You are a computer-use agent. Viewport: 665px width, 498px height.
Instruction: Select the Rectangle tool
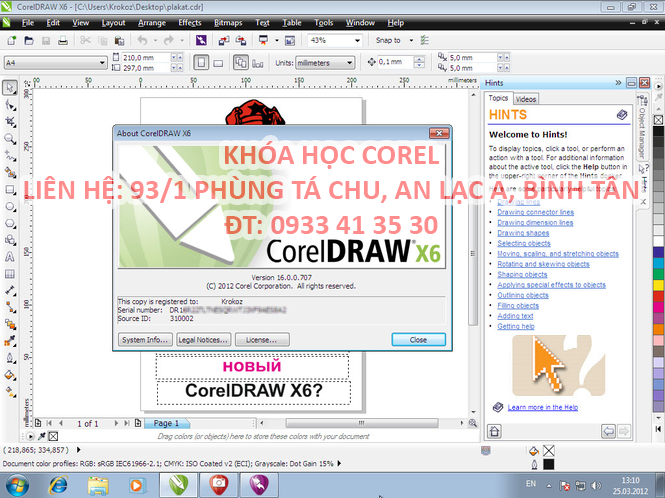pyautogui.click(x=10, y=190)
